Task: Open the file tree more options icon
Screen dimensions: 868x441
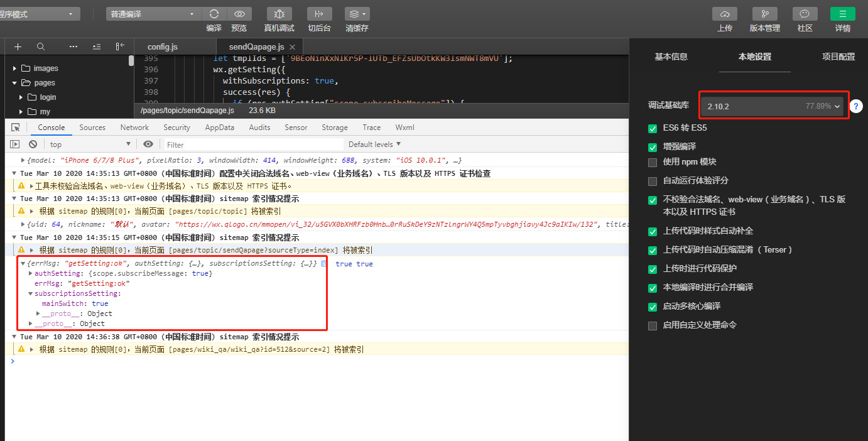Action: pos(73,46)
